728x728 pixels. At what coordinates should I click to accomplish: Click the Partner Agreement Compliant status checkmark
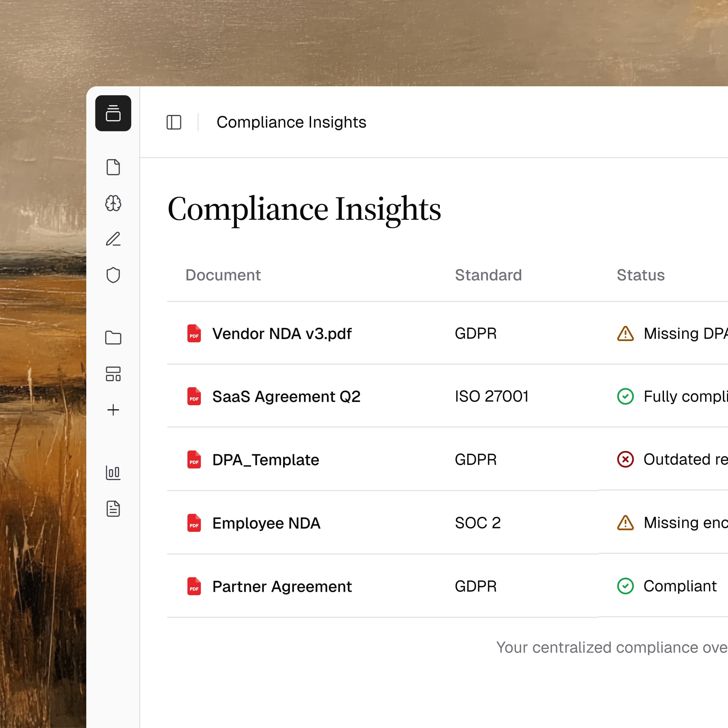pyautogui.click(x=625, y=586)
